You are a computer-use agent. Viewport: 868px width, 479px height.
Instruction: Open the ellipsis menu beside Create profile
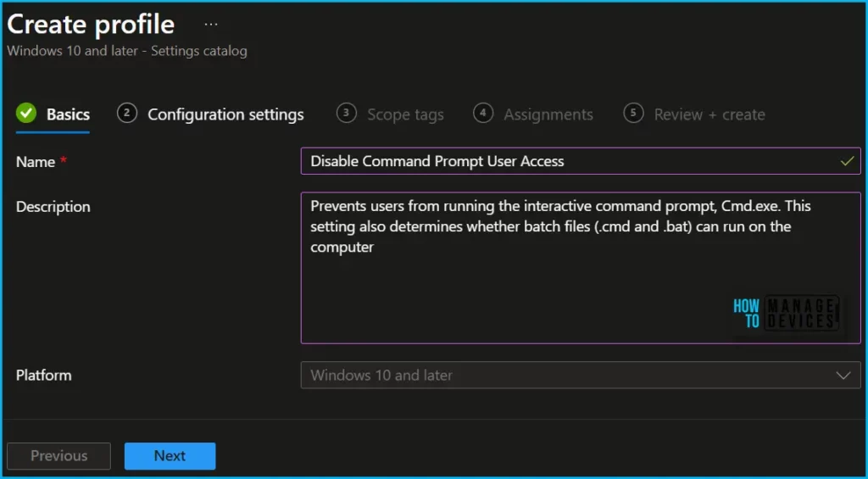[x=211, y=25]
